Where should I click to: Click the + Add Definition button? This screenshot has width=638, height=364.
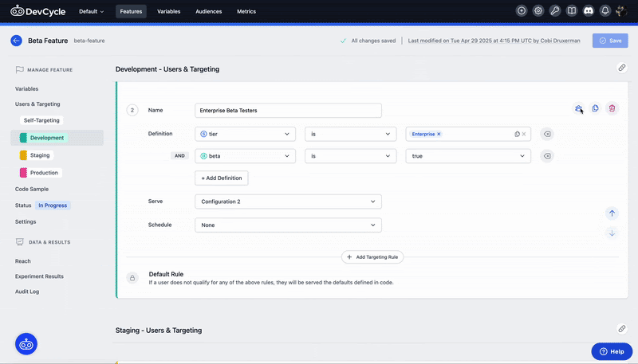(x=222, y=178)
